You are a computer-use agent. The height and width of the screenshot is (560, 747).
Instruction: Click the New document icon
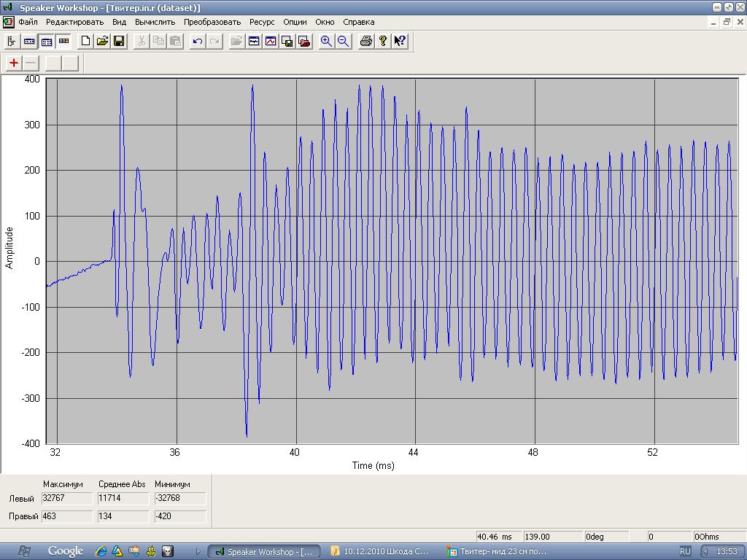[x=85, y=42]
